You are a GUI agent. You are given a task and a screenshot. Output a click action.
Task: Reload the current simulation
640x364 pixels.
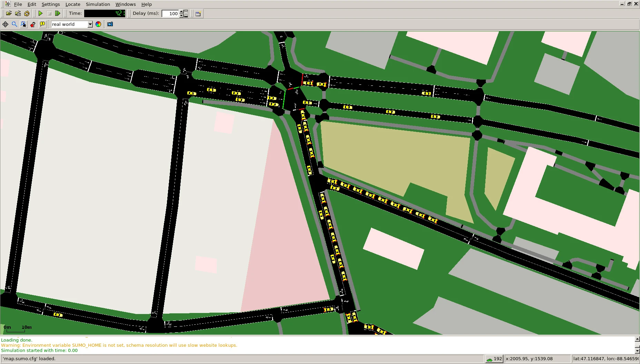[27, 13]
